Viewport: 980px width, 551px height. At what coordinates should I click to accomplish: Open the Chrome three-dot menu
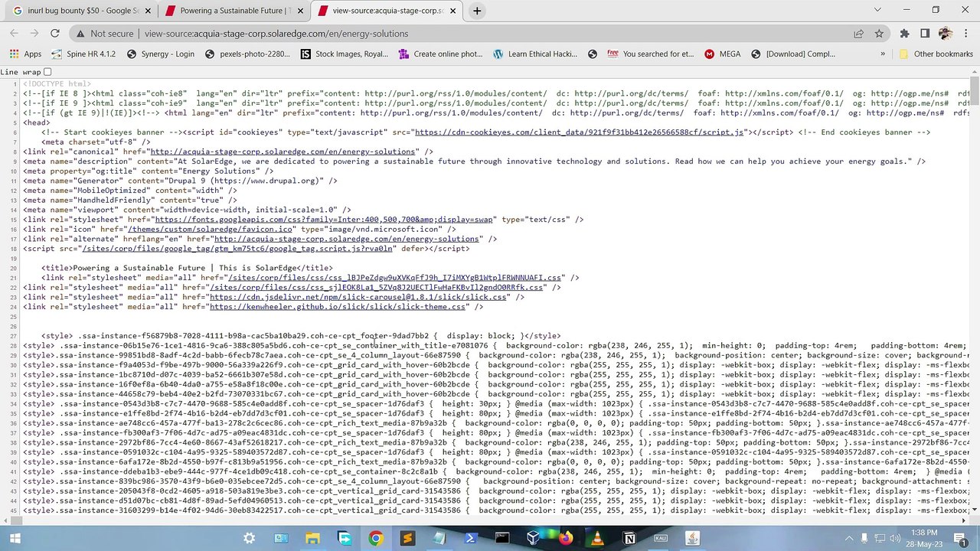[965, 34]
